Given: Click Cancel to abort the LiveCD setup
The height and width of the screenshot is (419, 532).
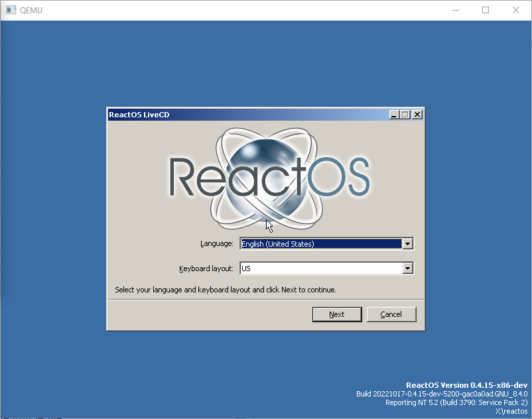Looking at the screenshot, I should pyautogui.click(x=391, y=314).
